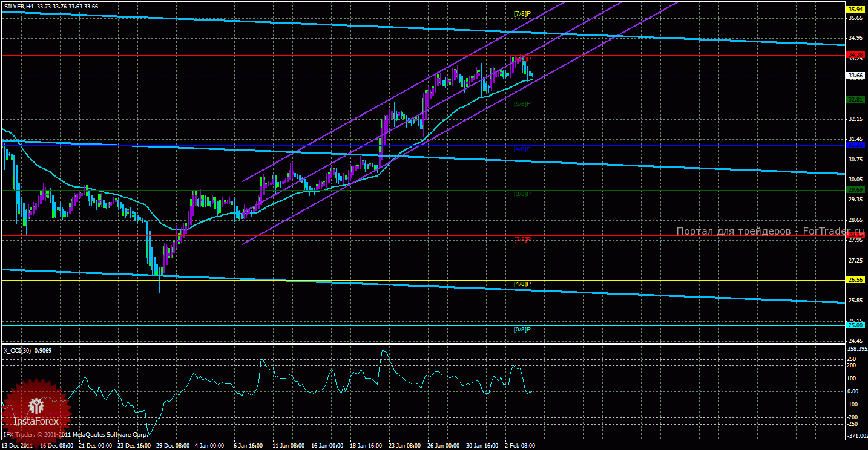
Task: Click the 0.00 CCI scale value
Action: (853, 391)
